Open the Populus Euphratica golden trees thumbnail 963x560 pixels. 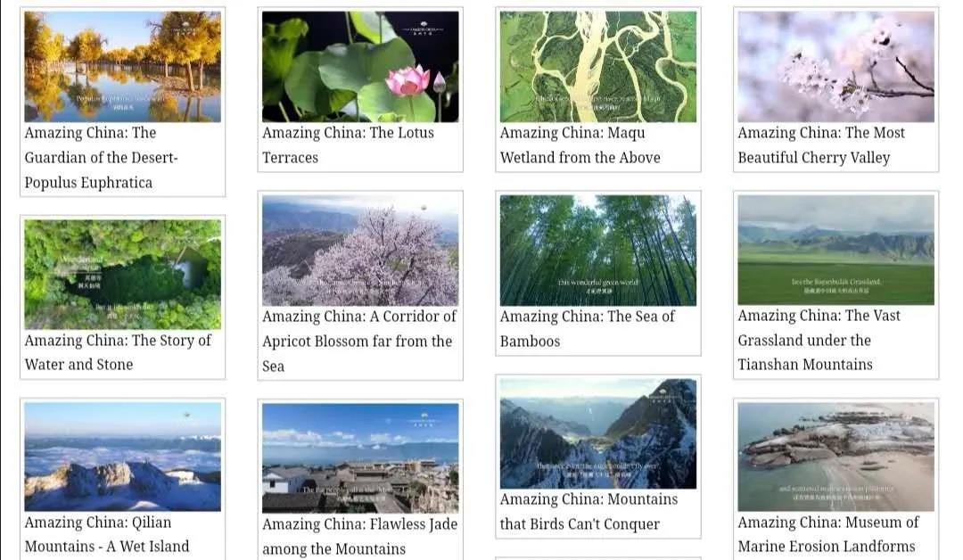click(122, 66)
